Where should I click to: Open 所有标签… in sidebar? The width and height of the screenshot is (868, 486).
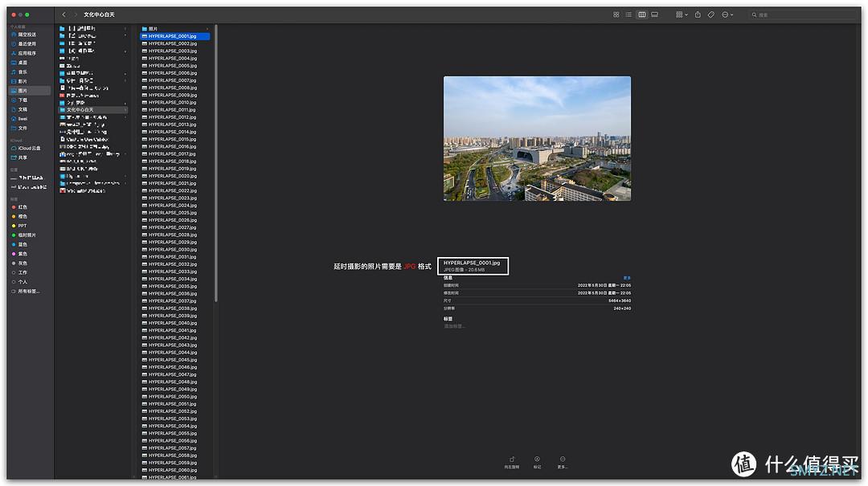click(28, 291)
